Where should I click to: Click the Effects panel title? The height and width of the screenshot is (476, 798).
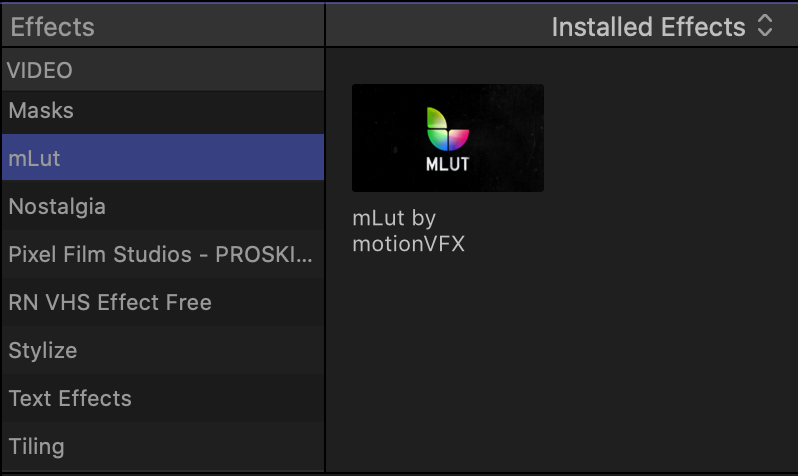(x=52, y=27)
